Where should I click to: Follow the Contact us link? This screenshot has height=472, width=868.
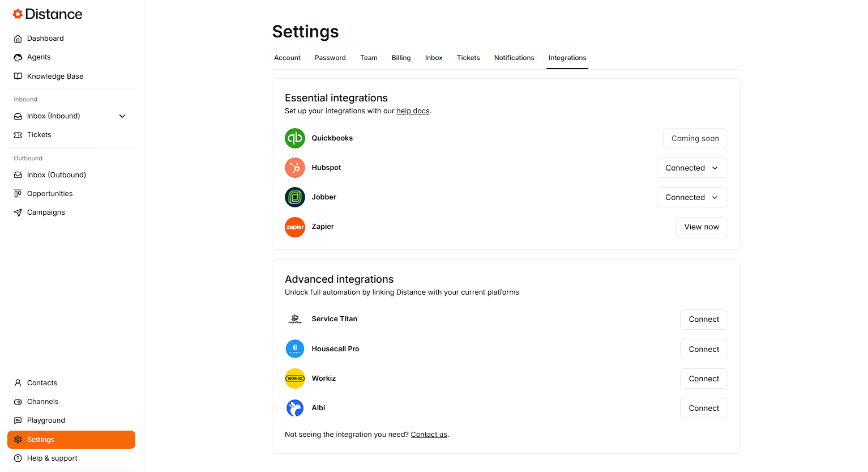[x=429, y=435]
